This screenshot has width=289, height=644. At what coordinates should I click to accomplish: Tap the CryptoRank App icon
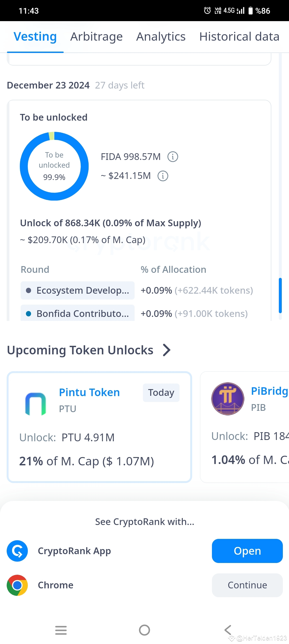coord(17,551)
